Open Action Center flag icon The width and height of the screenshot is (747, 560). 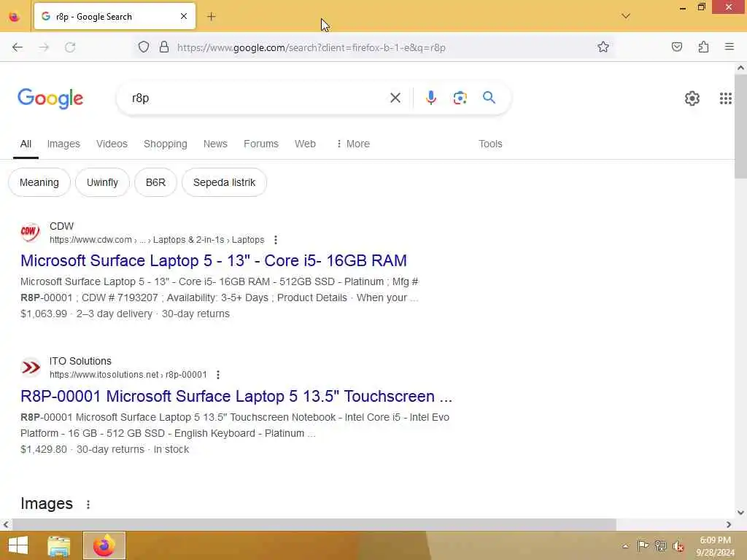click(x=642, y=545)
